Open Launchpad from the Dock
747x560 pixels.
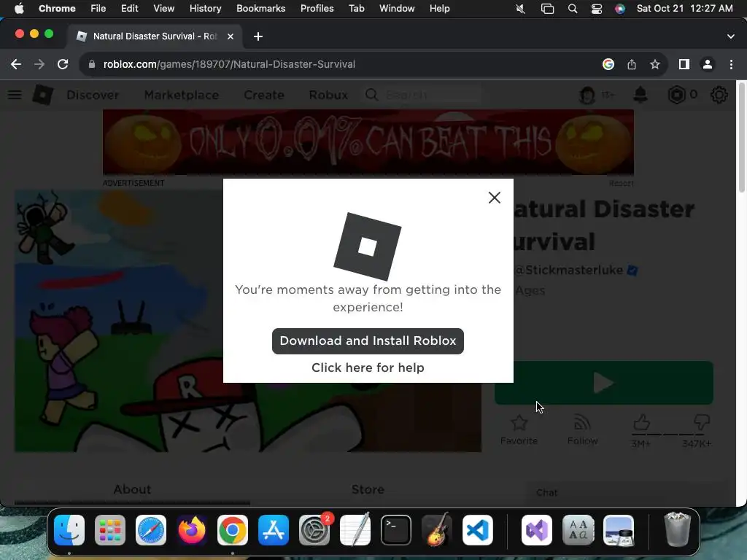pyautogui.click(x=110, y=530)
